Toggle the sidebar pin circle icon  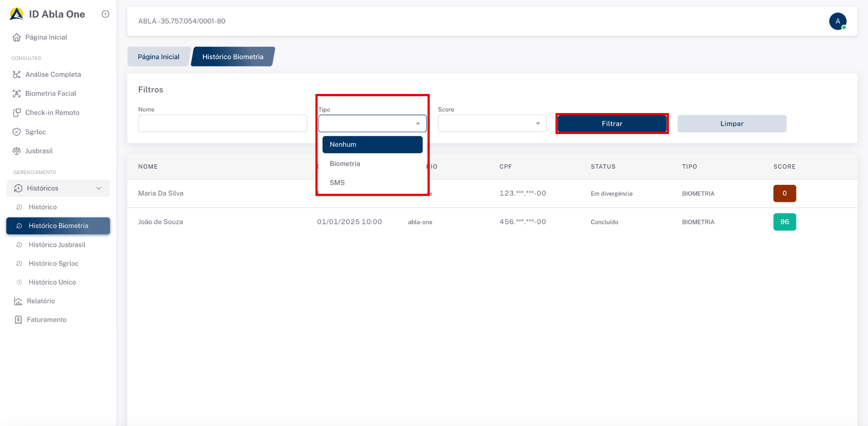(105, 14)
